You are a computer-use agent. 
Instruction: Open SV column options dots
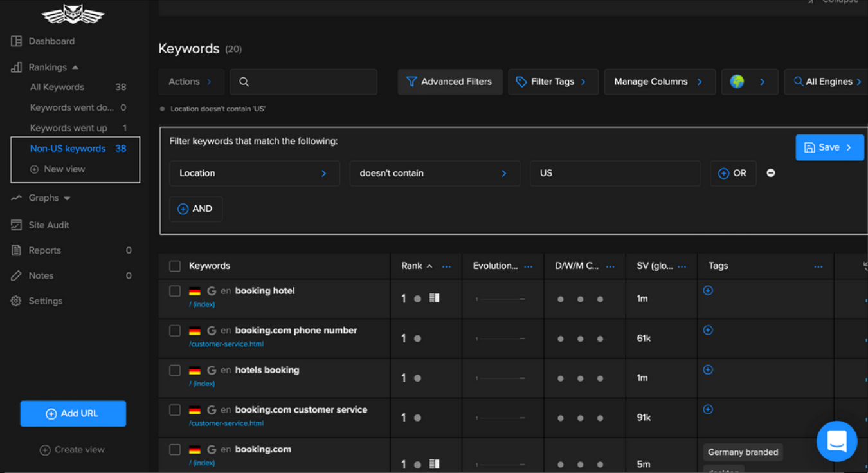(682, 266)
